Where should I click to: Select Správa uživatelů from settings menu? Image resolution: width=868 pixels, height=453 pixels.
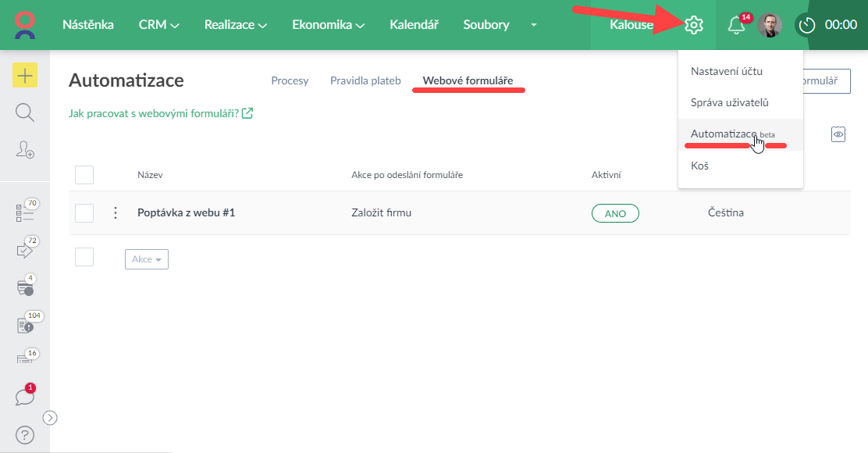tap(730, 102)
